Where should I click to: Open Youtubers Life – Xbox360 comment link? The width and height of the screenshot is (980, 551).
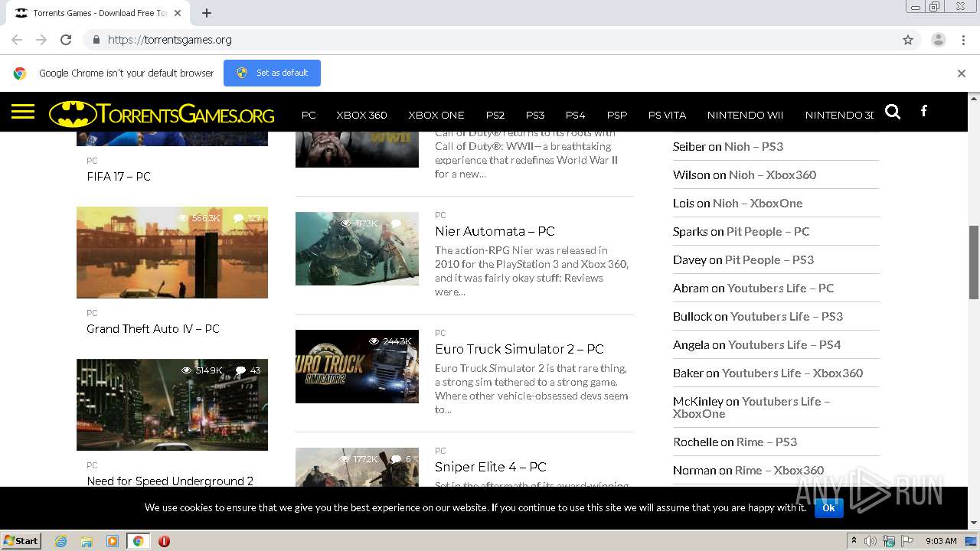tap(792, 373)
